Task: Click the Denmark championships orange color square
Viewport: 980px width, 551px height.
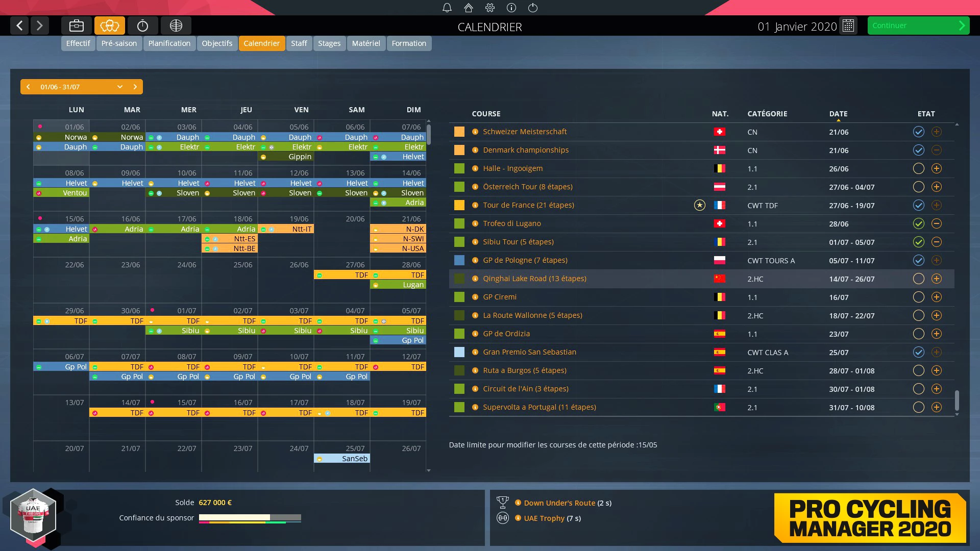Action: [459, 150]
